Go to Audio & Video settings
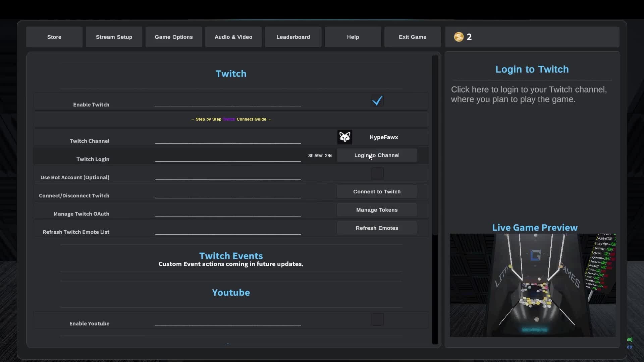 pos(233,37)
